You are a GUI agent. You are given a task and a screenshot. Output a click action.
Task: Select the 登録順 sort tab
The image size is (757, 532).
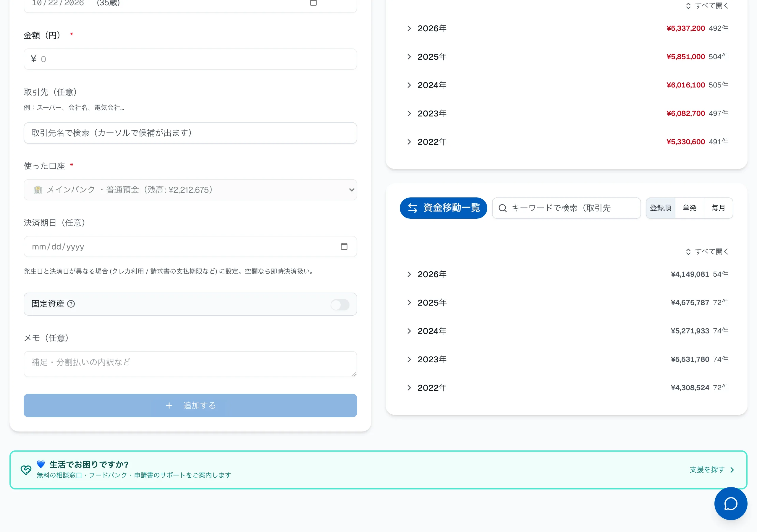pyautogui.click(x=660, y=208)
